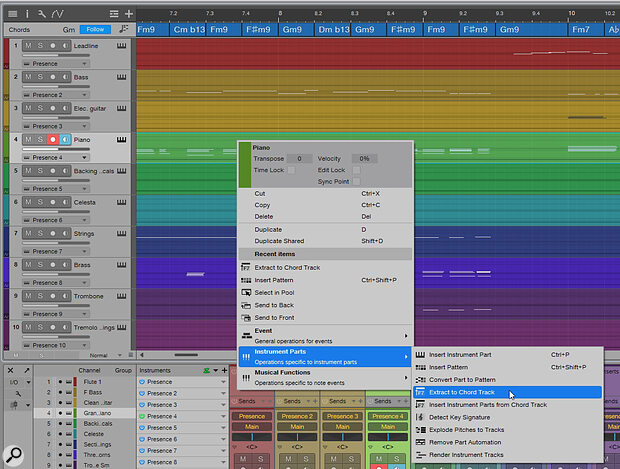This screenshot has height=469, width=620.
Task: Open the track list icon
Action: tap(11, 12)
